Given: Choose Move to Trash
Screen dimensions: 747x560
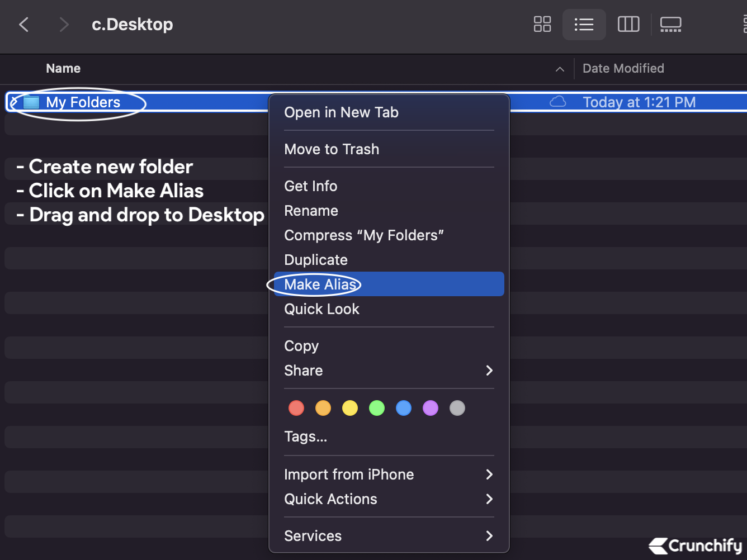Looking at the screenshot, I should coord(389,149).
